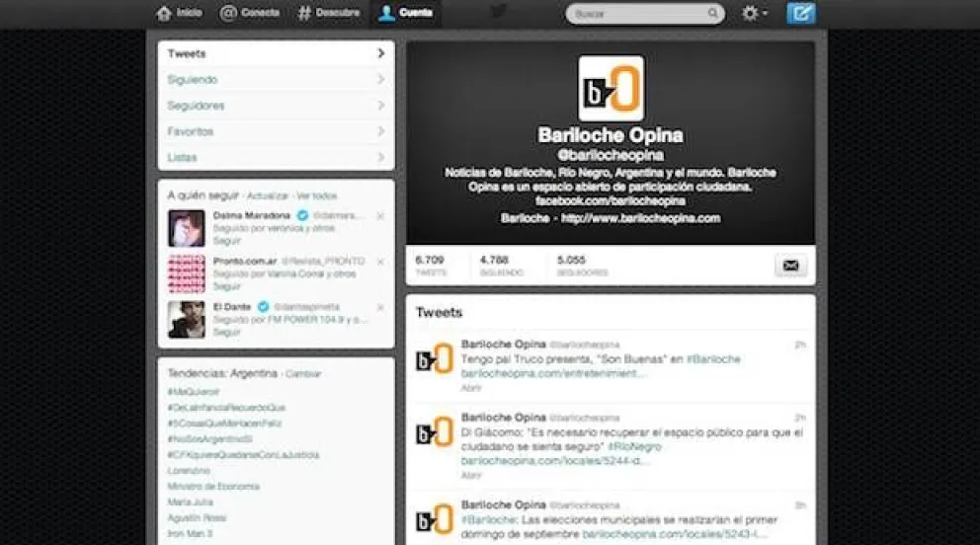Open trend #DeLaInfanciaRecuerdoQue
Screen dimensions: 980x545
coord(226,408)
